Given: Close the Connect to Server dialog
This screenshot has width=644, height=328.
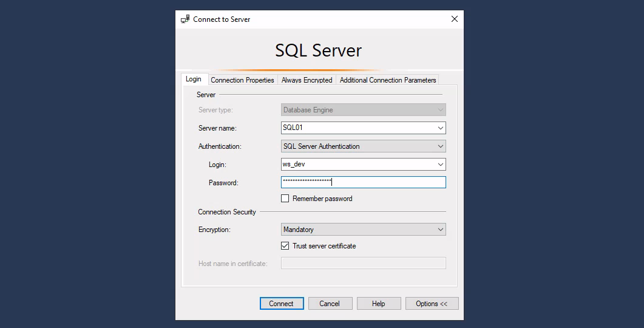Looking at the screenshot, I should coord(454,19).
